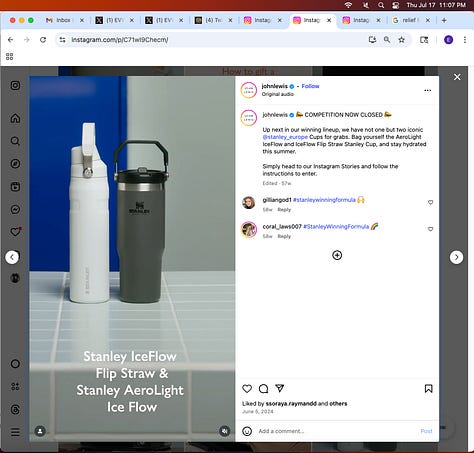
Task: Open johnlewis profile from header username
Action: [275, 86]
